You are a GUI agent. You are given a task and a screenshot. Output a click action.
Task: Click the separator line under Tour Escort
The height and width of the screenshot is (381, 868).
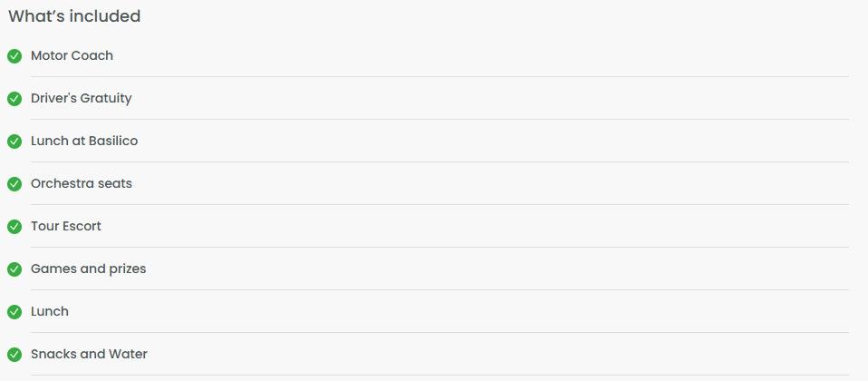click(x=439, y=247)
